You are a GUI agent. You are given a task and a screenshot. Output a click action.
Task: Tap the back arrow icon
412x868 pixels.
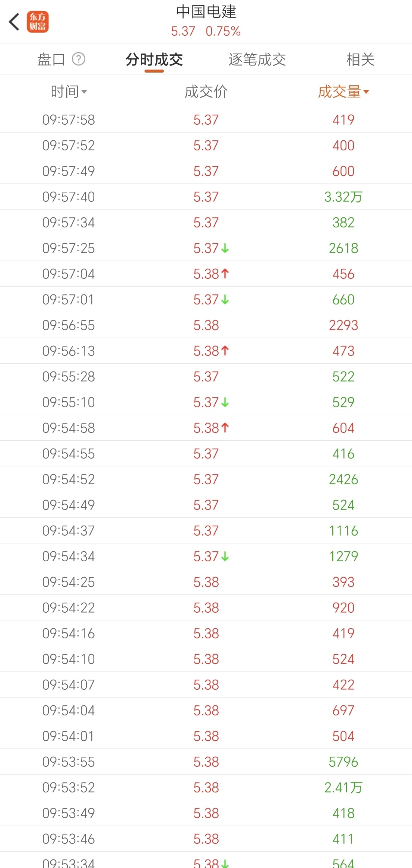(x=14, y=22)
